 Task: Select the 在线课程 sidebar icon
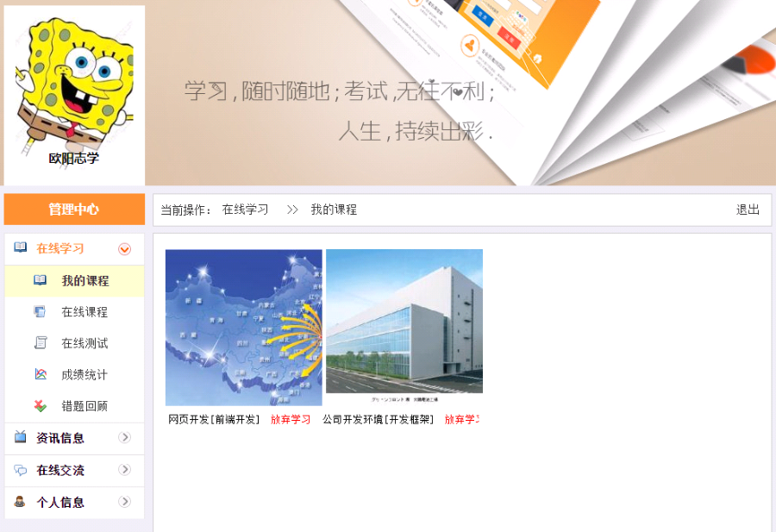(x=38, y=311)
